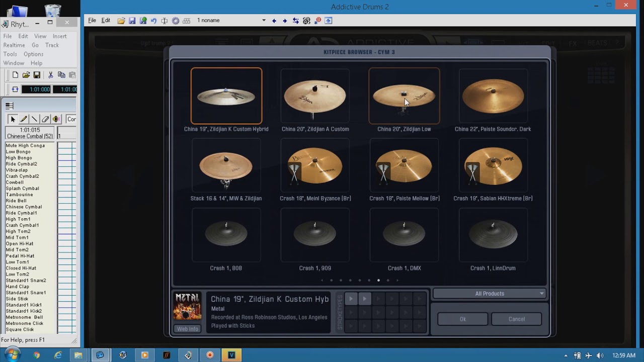Select the Crash 1, 909 cymbal
The width and height of the screenshot is (644, 362).
click(x=315, y=235)
